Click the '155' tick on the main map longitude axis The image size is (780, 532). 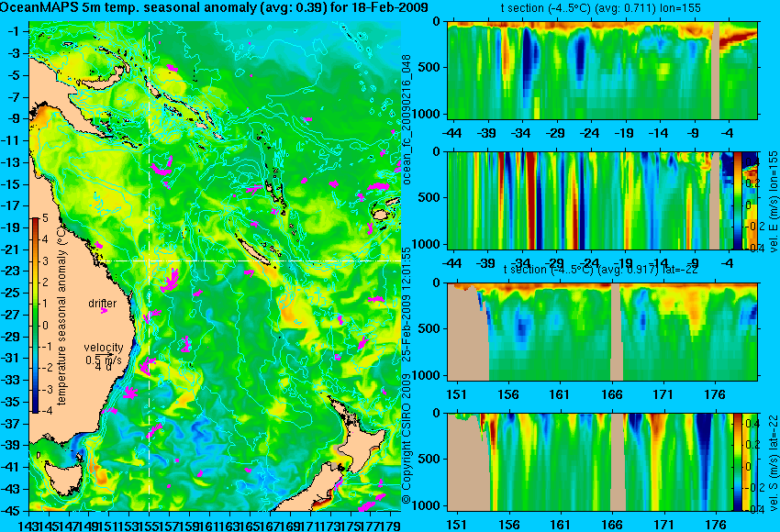(150, 525)
